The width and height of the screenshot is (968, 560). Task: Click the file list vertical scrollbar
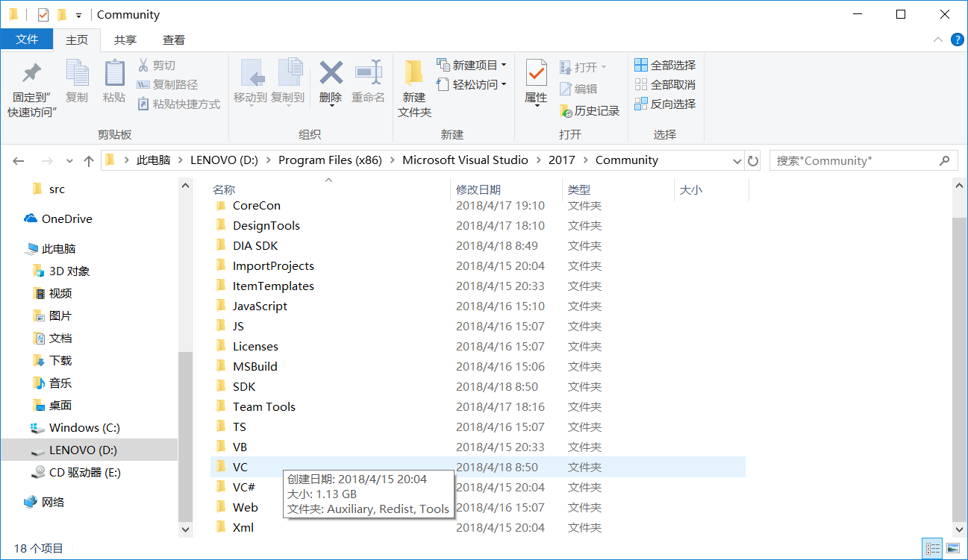pyautogui.click(x=961, y=369)
